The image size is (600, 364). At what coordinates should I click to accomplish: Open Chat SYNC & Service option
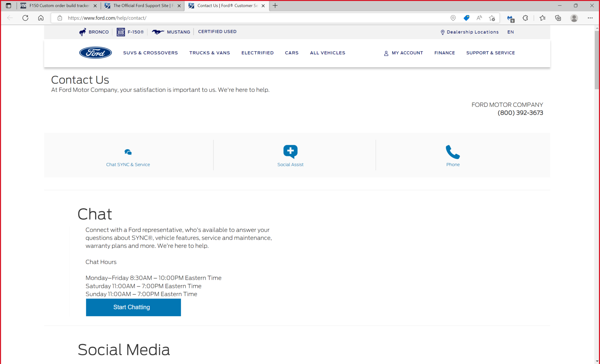(128, 164)
